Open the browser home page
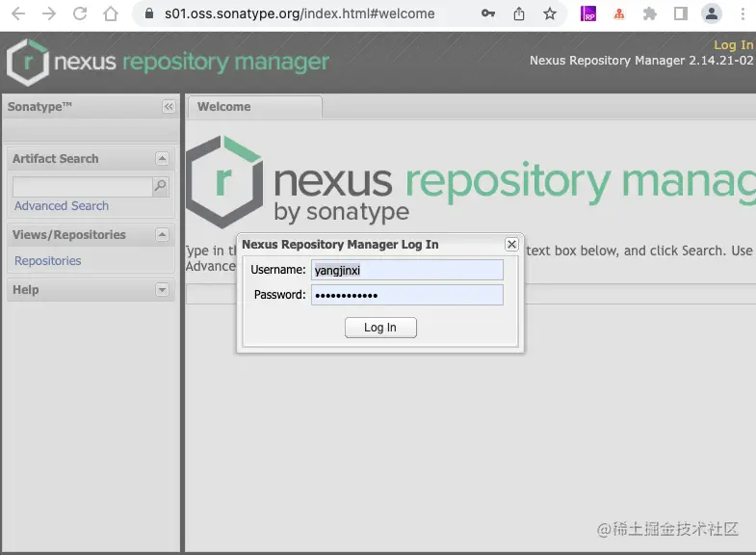This screenshot has width=756, height=555. [x=111, y=13]
